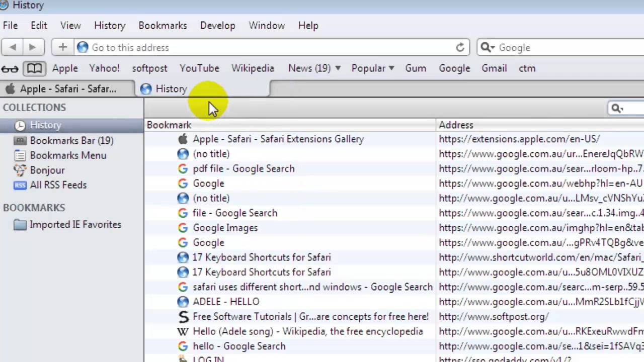The image size is (644, 362).
Task: Open the History menu
Action: (110, 25)
